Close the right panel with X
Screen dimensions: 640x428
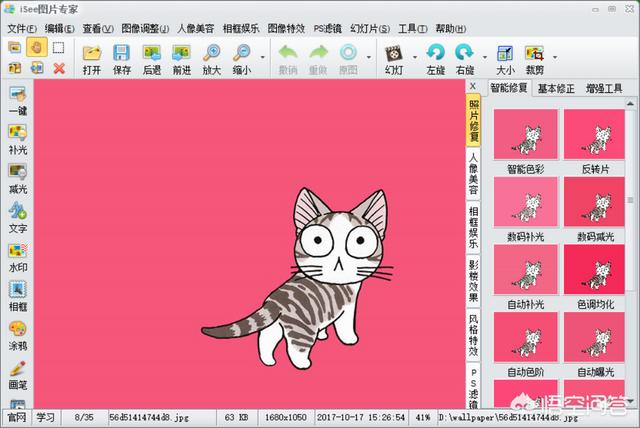(473, 86)
